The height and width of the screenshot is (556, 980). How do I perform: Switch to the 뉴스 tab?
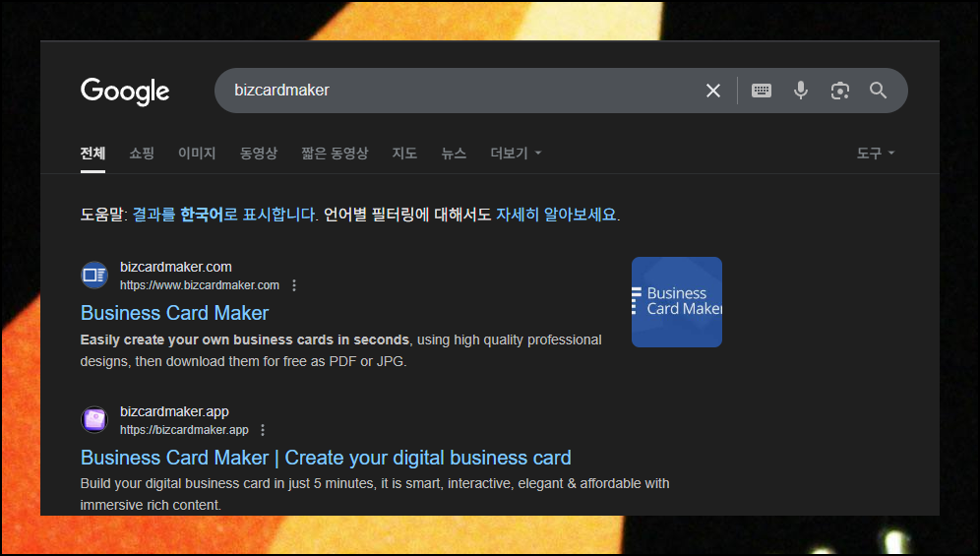[x=454, y=154]
